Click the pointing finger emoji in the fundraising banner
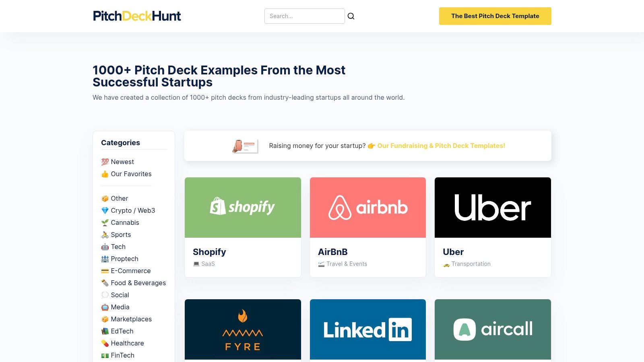 371,146
